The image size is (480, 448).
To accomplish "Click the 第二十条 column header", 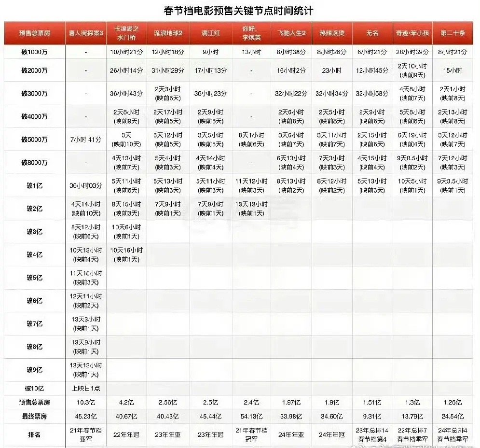I will 453,33.
